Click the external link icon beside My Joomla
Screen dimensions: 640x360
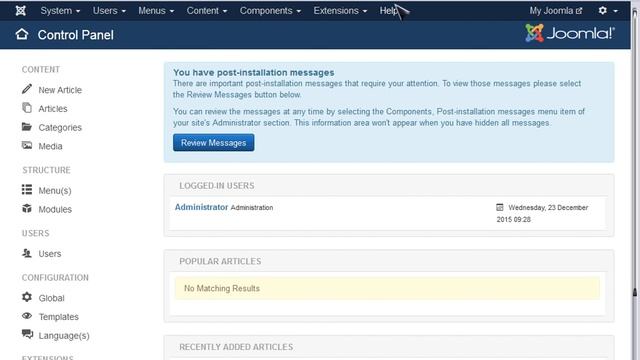tap(579, 11)
